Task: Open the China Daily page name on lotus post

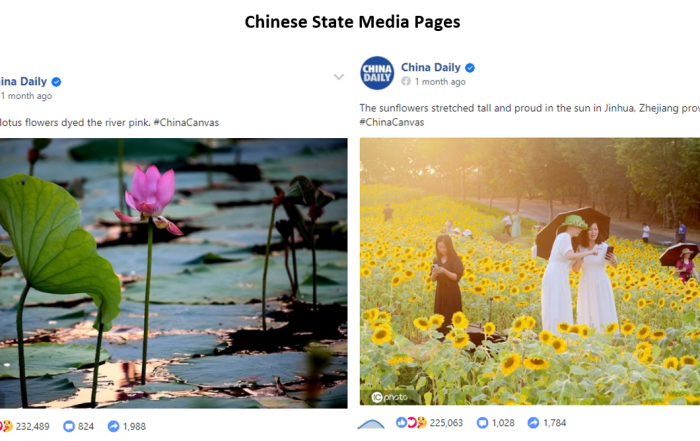Action: point(23,82)
